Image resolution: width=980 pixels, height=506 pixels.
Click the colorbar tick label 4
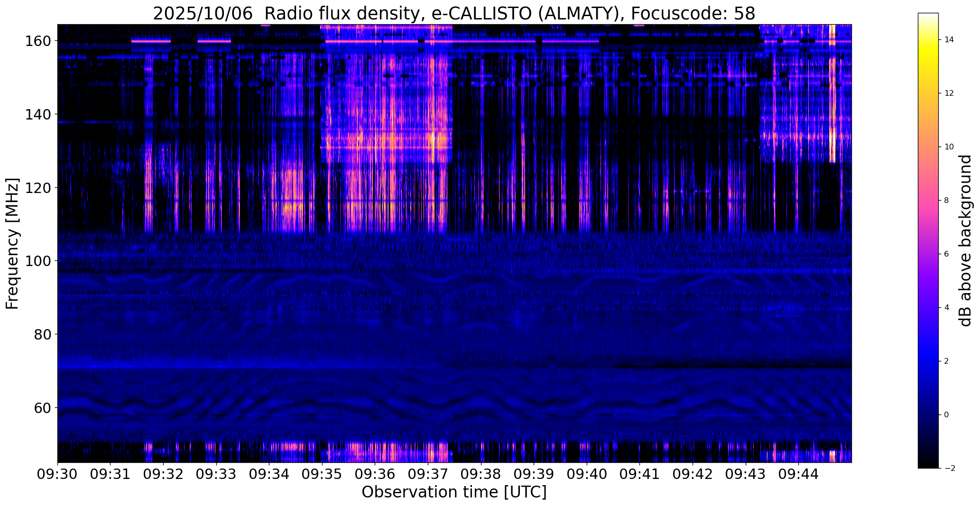tap(947, 308)
